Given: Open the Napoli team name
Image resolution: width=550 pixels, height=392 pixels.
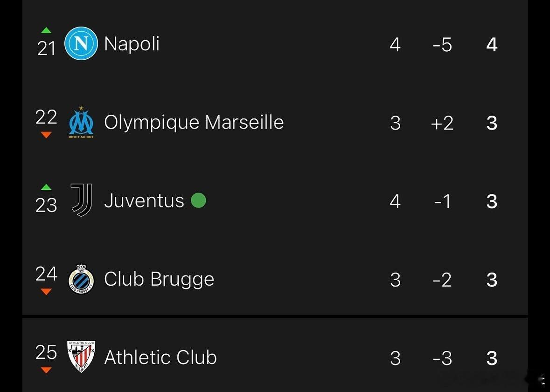Looking at the screenshot, I should 132,44.
